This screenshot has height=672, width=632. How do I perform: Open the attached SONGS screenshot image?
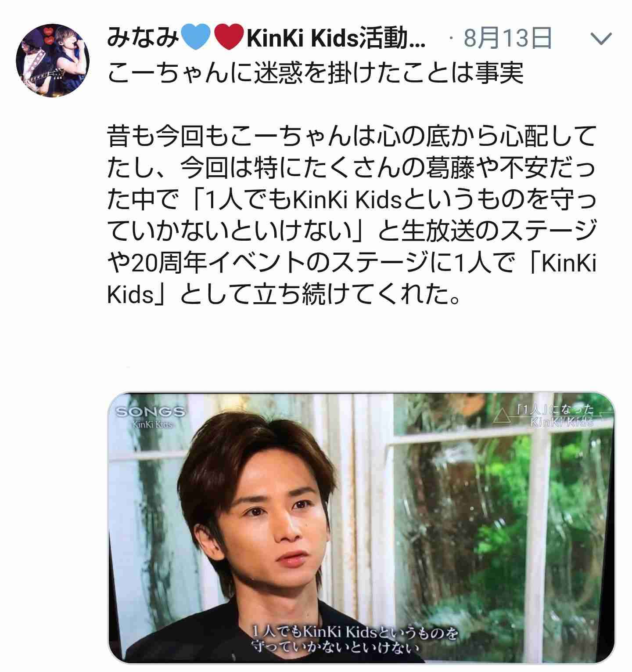tap(361, 528)
